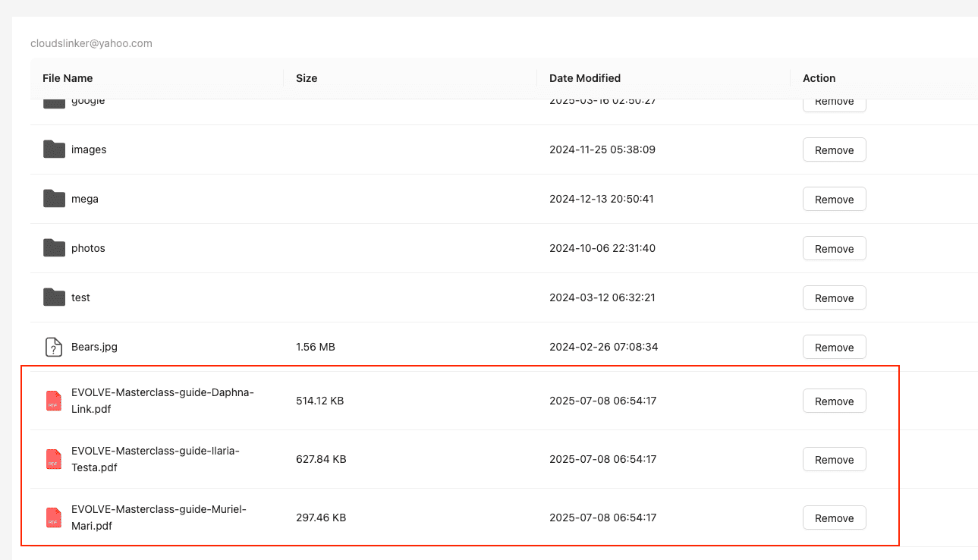Screen dimensions: 978x560
Task: Click the Bears.jpg unknown-file icon
Action: coord(53,347)
